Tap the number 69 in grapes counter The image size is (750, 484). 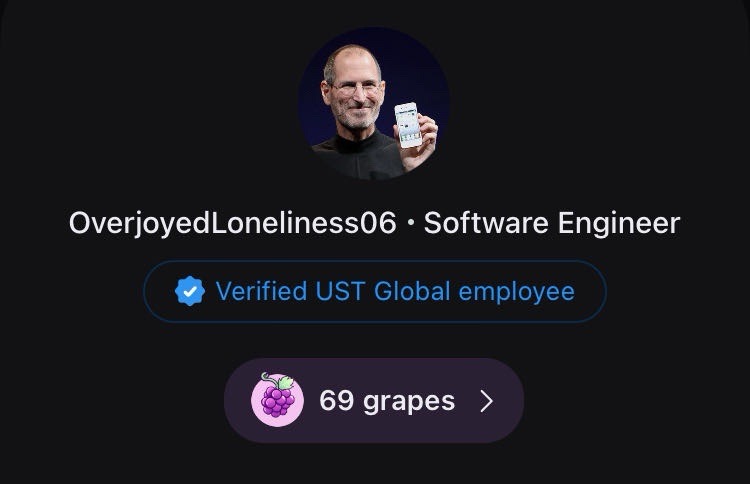pyautogui.click(x=337, y=400)
